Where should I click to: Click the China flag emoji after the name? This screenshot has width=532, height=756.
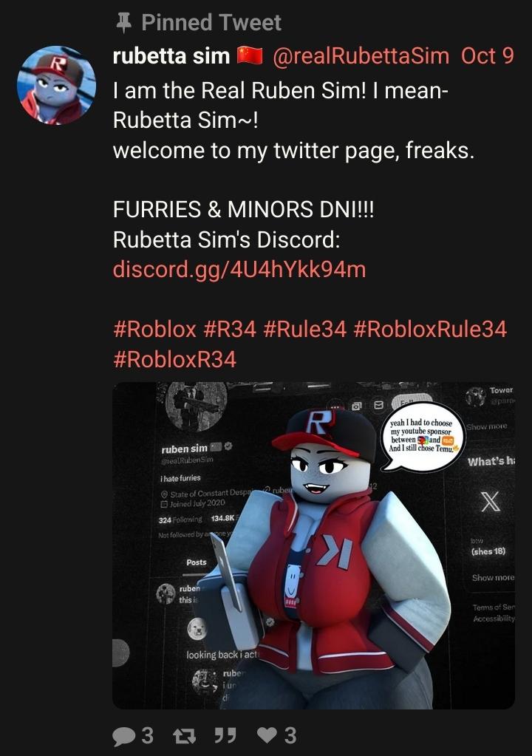tap(250, 56)
